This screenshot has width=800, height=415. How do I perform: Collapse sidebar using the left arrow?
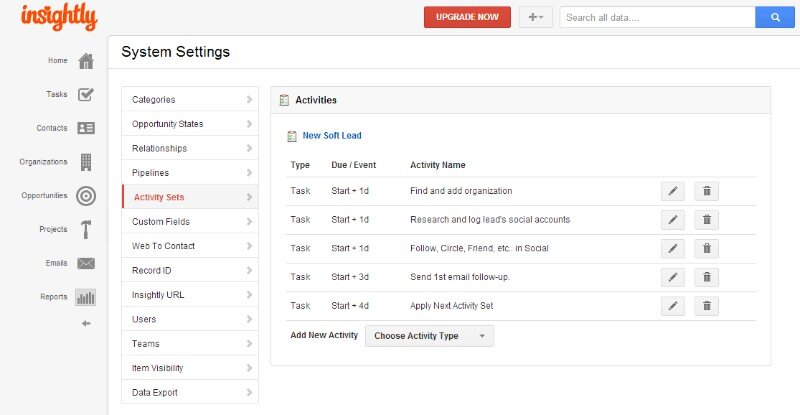pyautogui.click(x=86, y=323)
